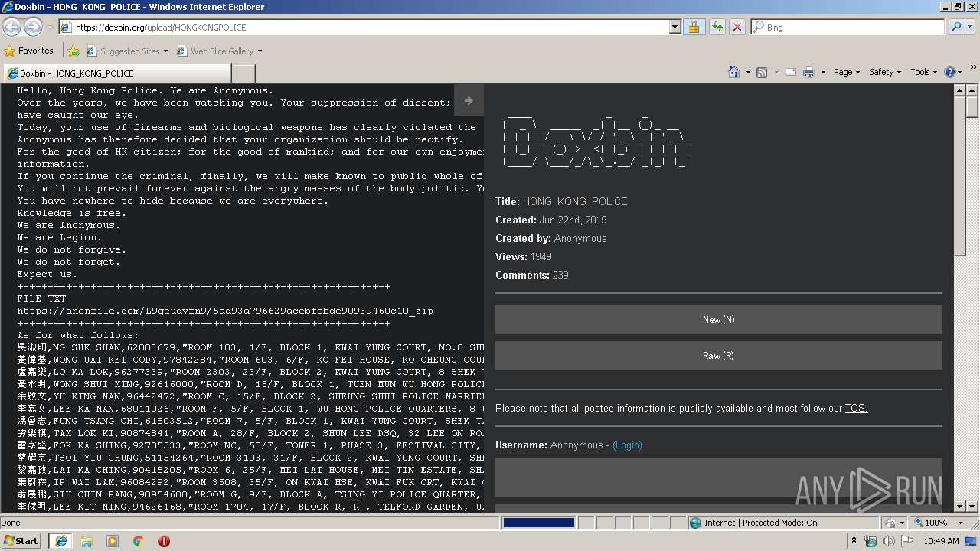
Task: Click the blue status bar progress indicator
Action: (x=538, y=523)
